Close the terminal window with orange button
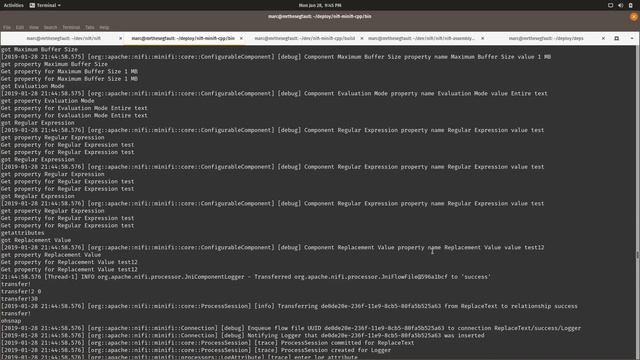640x360 pixels. (x=633, y=17)
